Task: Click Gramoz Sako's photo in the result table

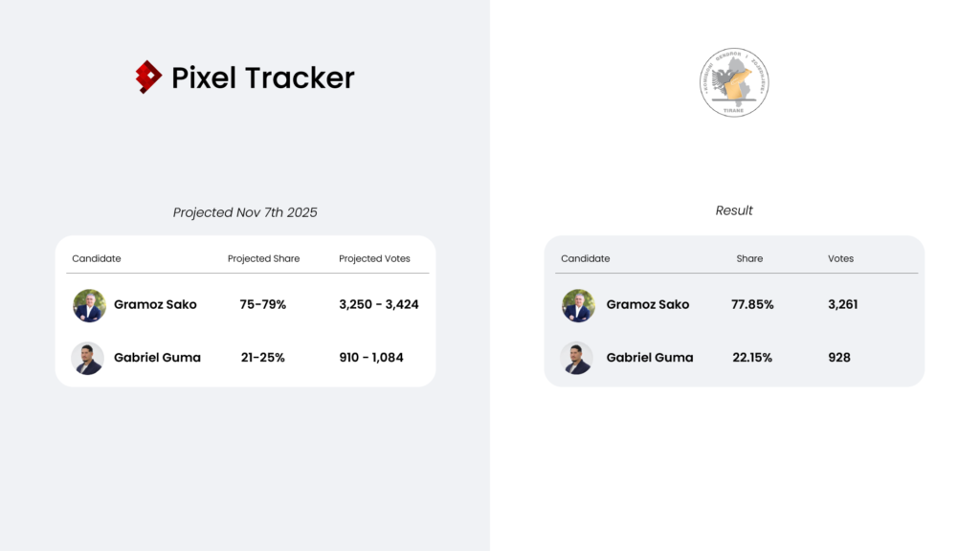Action: 578,305
